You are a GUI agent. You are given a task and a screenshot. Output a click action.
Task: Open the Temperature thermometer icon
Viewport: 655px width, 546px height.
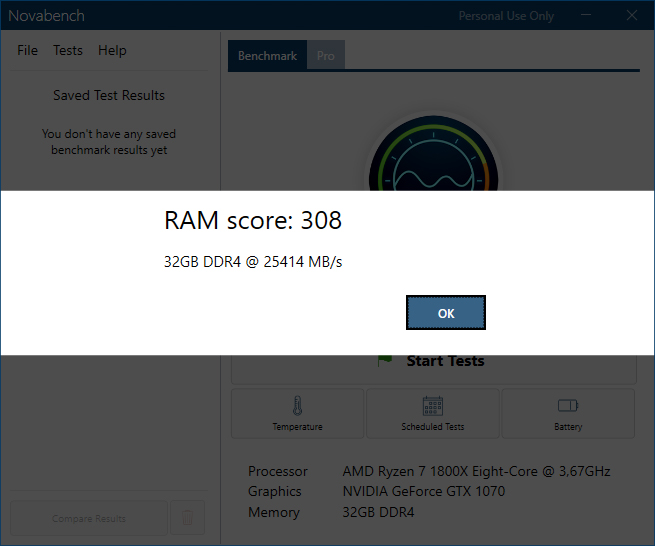pyautogui.click(x=297, y=406)
